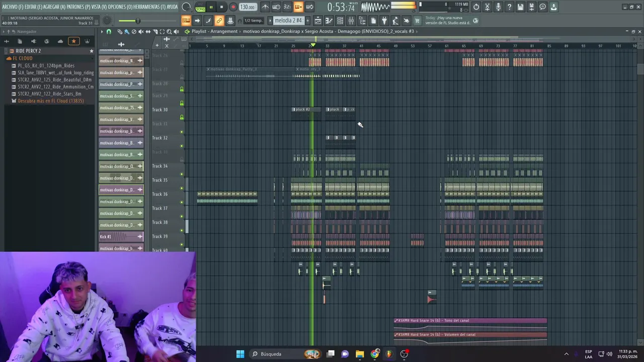Open the Channel rack view icon

(340, 21)
